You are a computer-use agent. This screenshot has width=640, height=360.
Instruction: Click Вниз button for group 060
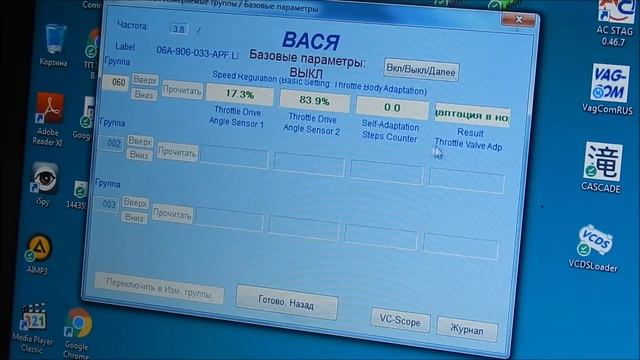click(x=144, y=95)
